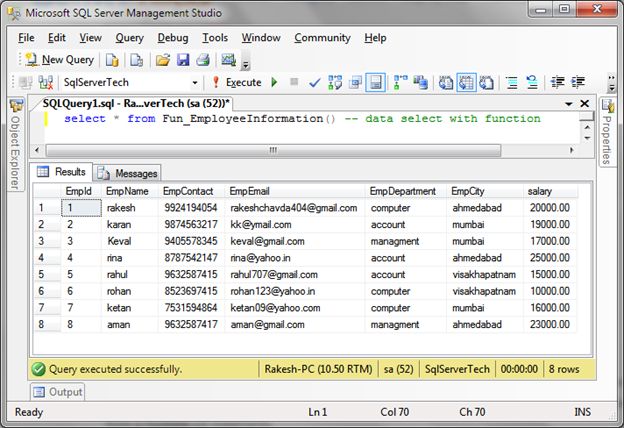Click the Cancel Executing Query stop square
Image resolution: width=624 pixels, height=428 pixels.
294,82
